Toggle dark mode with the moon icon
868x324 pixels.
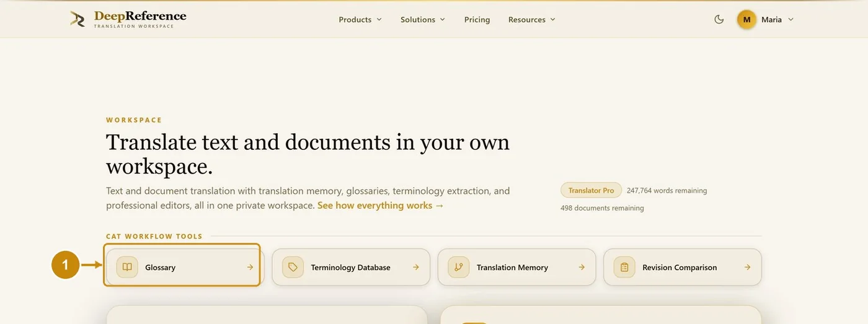[719, 19]
